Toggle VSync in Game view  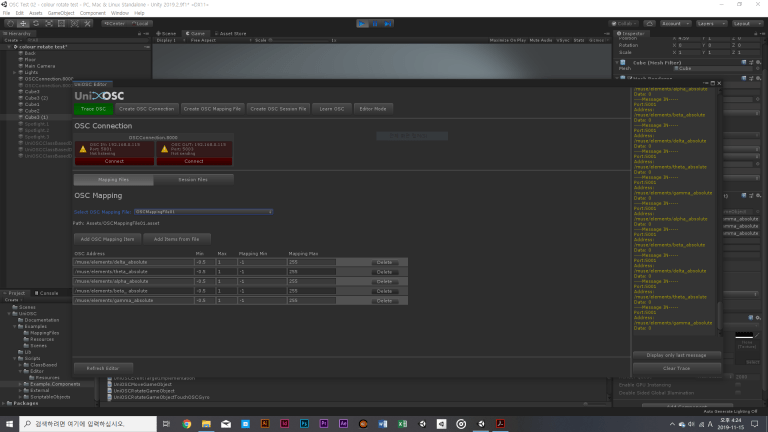tap(563, 40)
